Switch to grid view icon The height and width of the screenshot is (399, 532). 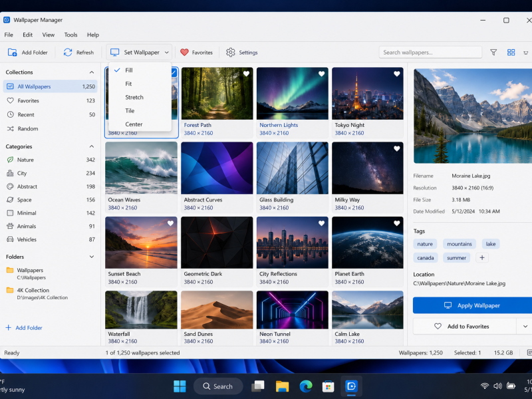coord(511,53)
